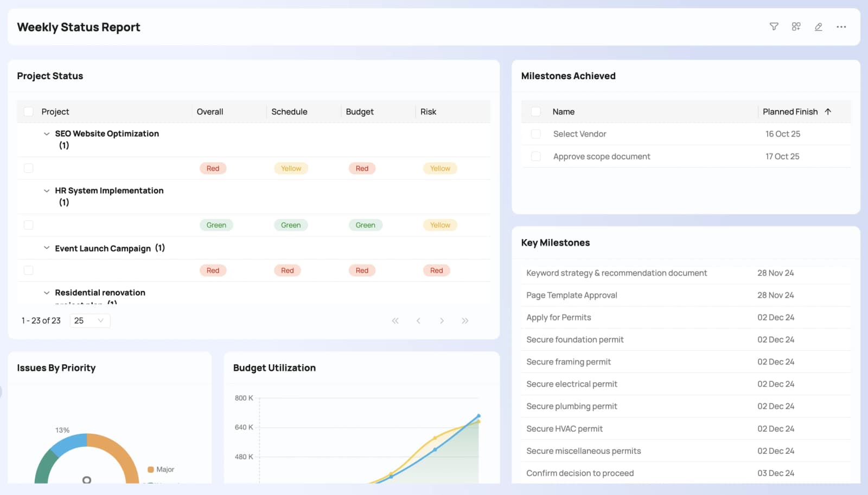Sort by the Budget column header
Image resolution: width=868 pixels, height=495 pixels.
click(360, 112)
